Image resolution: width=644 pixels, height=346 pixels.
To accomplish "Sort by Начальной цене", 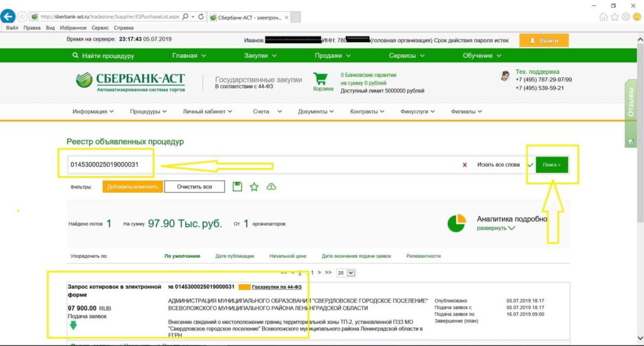I will (x=288, y=256).
